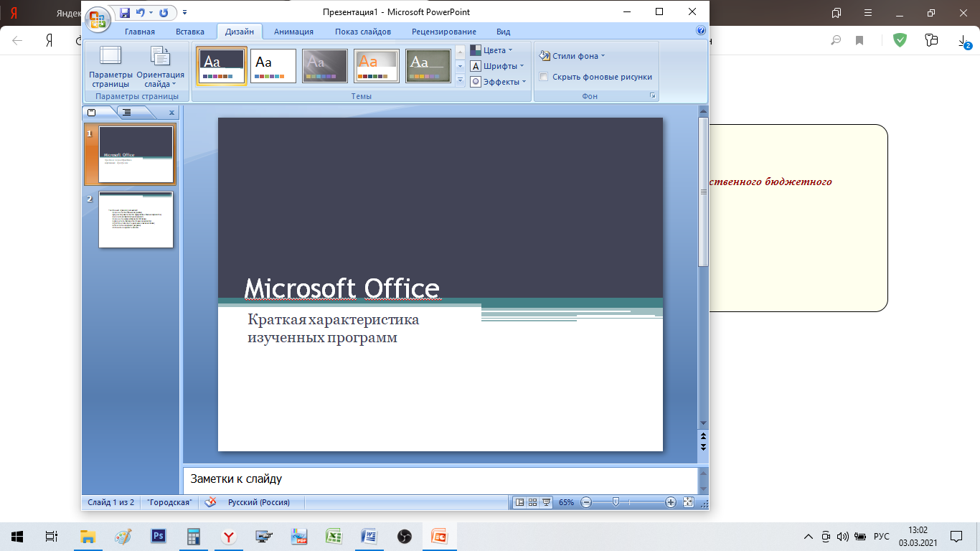Open the Стили фона dropdown
Screen dimensions: 980x551
coord(573,56)
